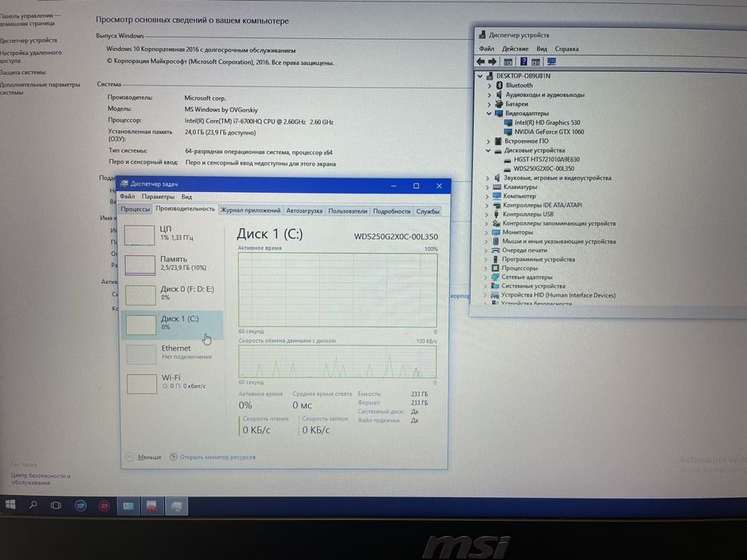Open Файл menu in Device Manager
Screen dimensions: 747x560
[x=487, y=49]
